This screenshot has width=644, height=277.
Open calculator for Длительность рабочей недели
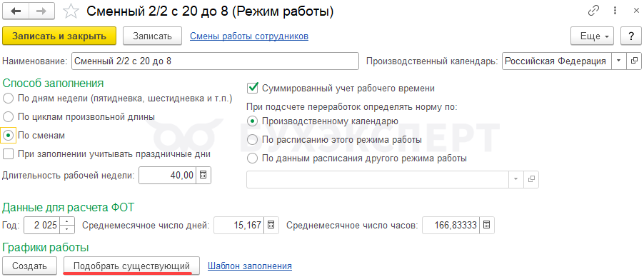[203, 176]
